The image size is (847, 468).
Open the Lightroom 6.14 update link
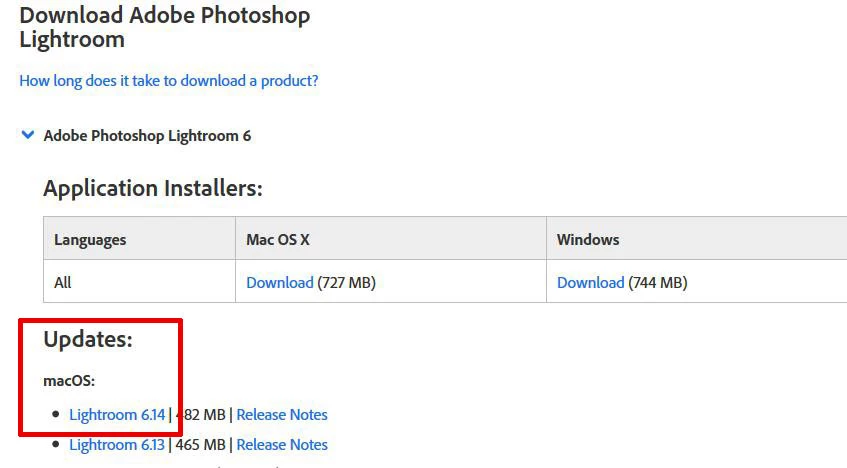coord(117,414)
